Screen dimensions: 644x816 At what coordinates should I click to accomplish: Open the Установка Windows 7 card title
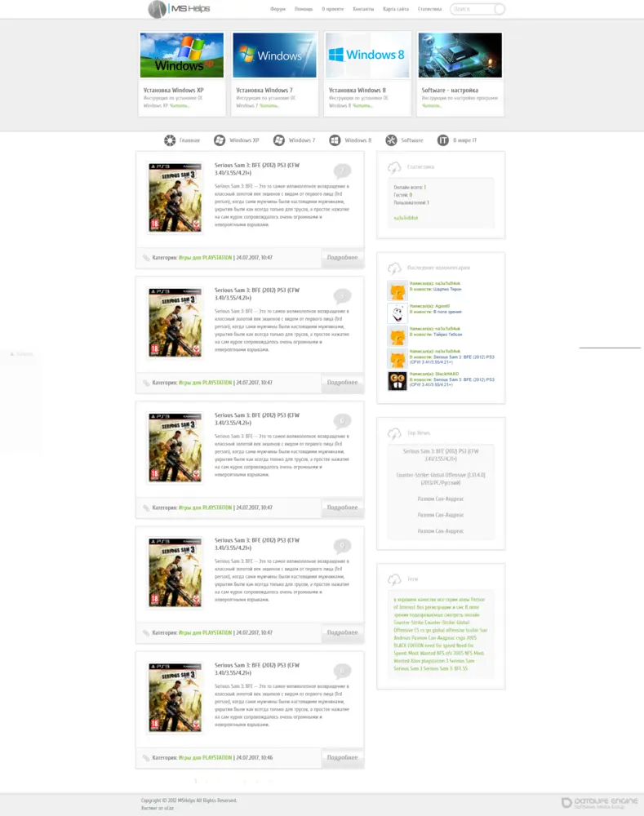click(264, 90)
